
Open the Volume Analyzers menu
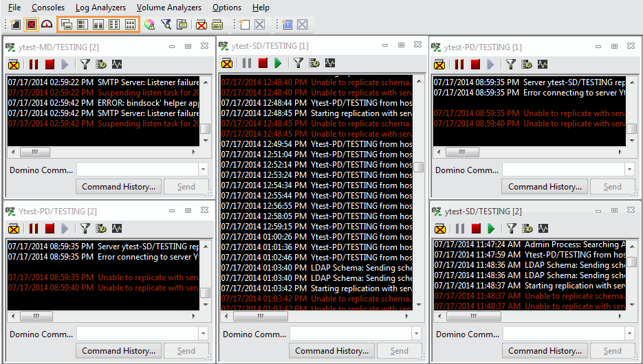(x=168, y=8)
